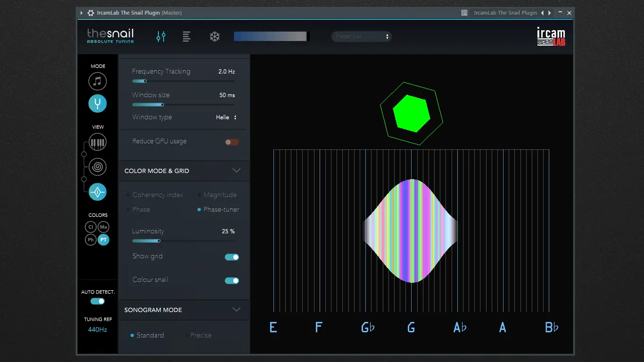
Task: Select the Phase radio option
Action: (x=138, y=209)
